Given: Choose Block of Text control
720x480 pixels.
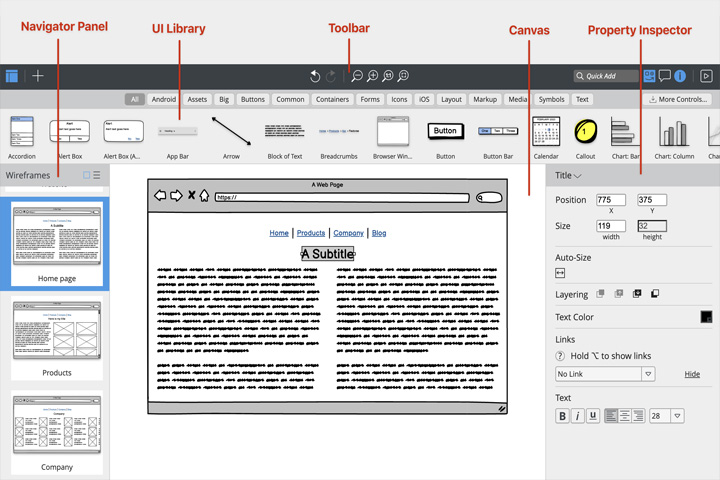Looking at the screenshot, I should pos(285,137).
